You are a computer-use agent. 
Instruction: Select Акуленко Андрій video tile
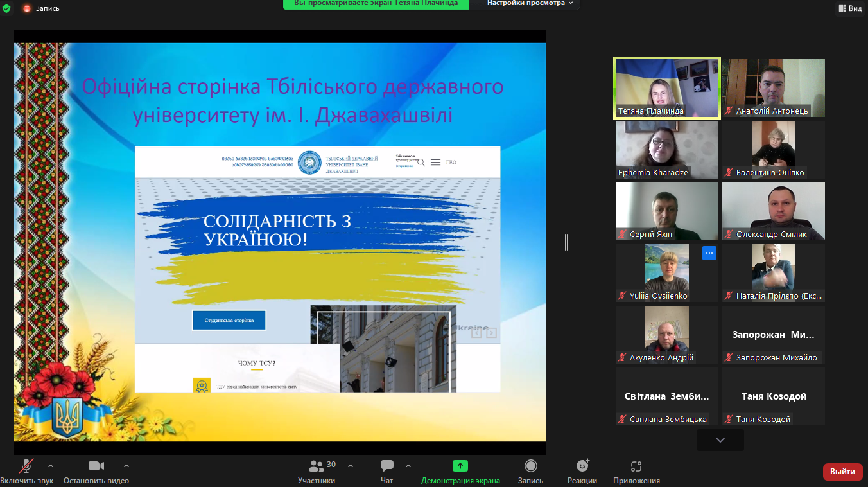667,335
